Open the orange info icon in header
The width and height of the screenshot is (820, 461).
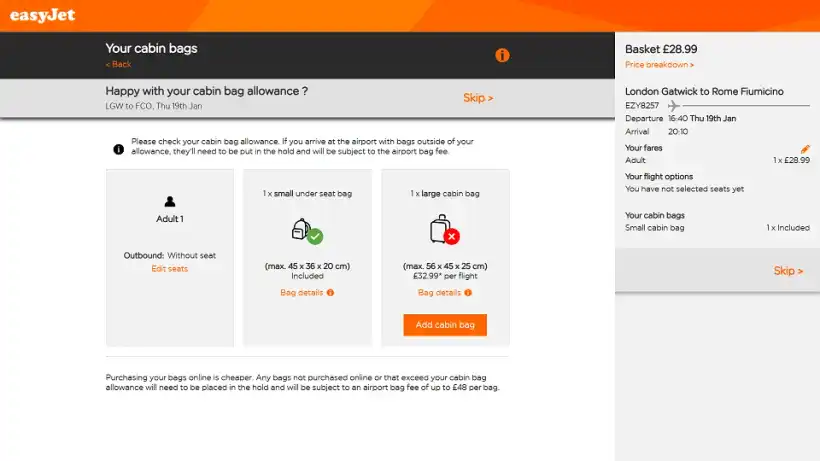(x=502, y=55)
